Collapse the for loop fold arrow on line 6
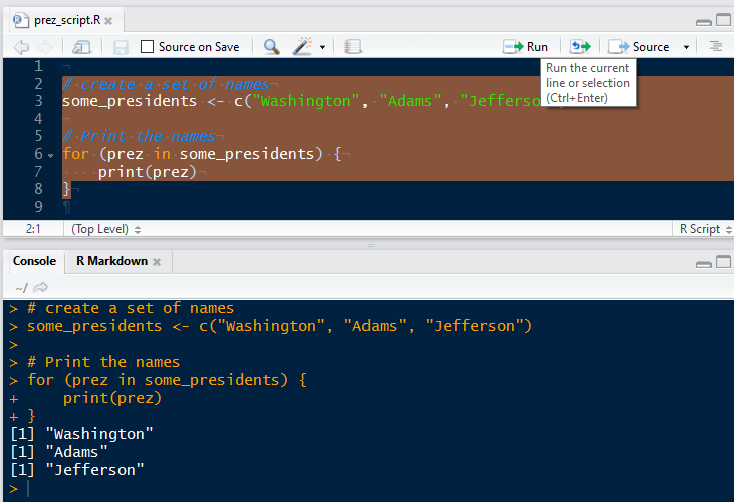This screenshot has height=502, width=734. click(50, 155)
